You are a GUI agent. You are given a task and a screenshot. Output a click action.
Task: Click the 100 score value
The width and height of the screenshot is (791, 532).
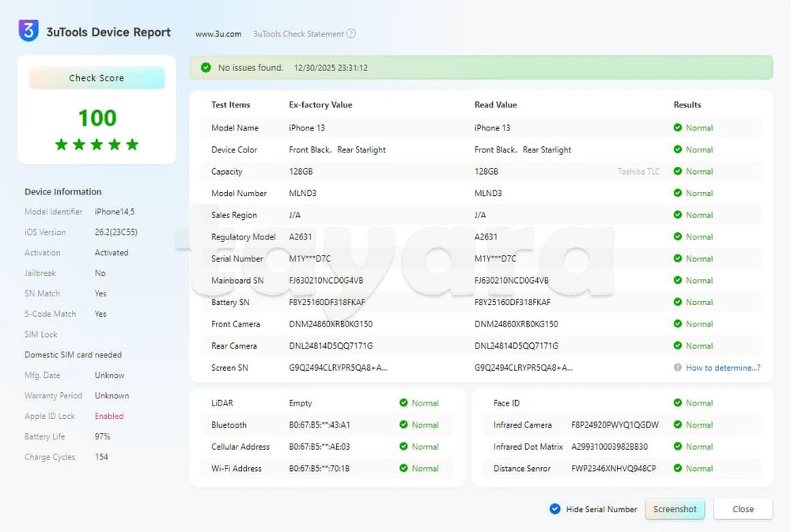point(97,118)
